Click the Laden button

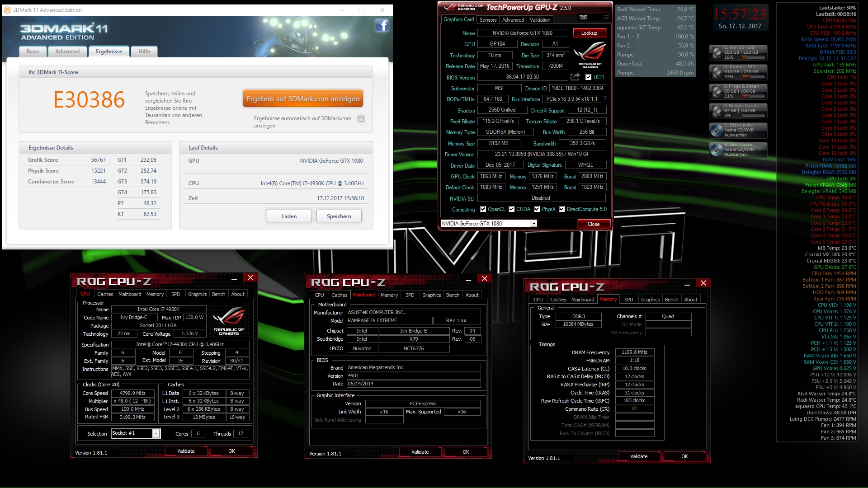click(x=289, y=216)
